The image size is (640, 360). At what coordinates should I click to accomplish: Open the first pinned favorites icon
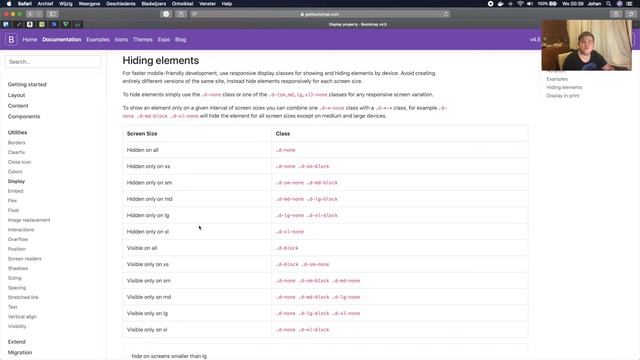point(6,24)
